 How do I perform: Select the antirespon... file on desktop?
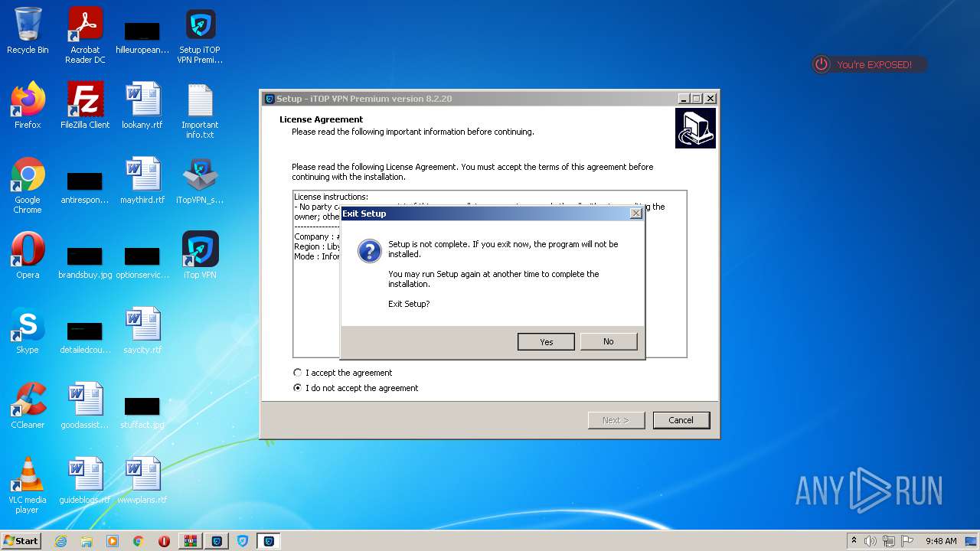click(85, 187)
